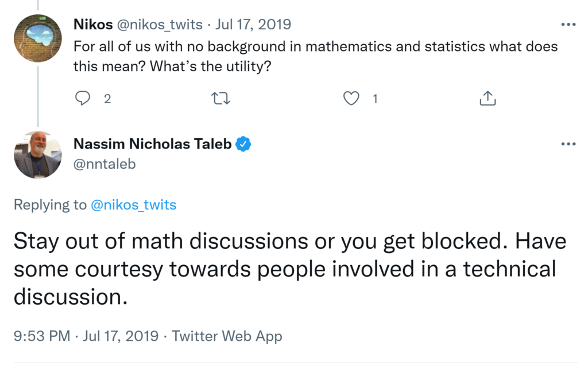This screenshot has height=366, width=588.
Task: Open more options on Nikos's tweet
Action: click(568, 25)
